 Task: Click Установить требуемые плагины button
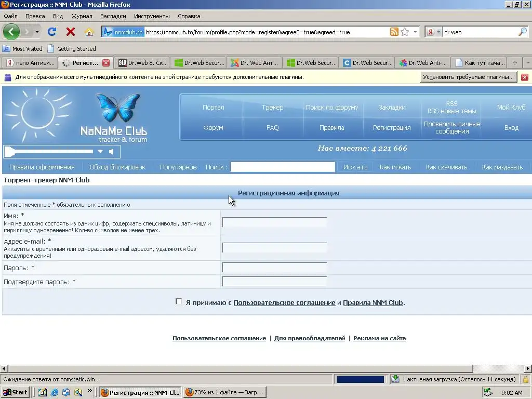(x=468, y=77)
